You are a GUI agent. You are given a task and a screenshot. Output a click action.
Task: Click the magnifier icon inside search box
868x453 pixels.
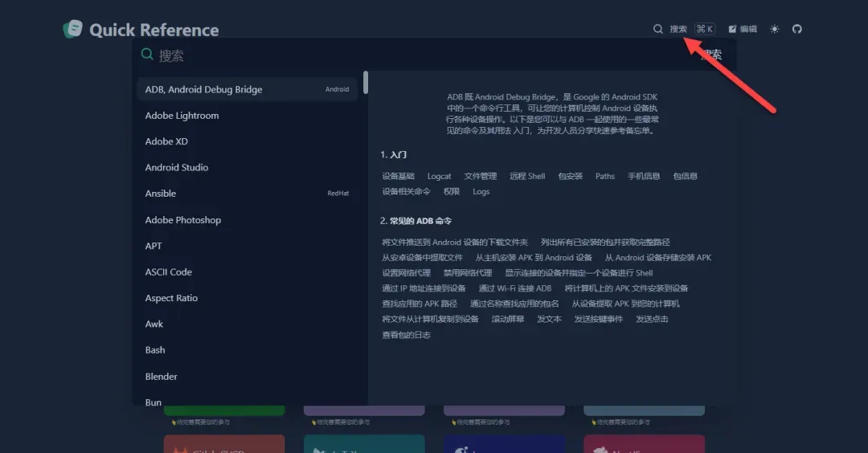coord(147,54)
